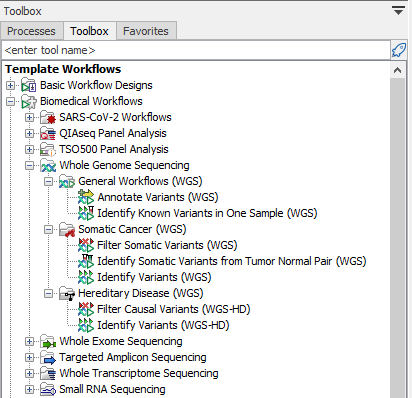Select Whole Transcriptome Sequencing label
Image resolution: width=412 pixels, height=398 pixels.
(x=139, y=373)
